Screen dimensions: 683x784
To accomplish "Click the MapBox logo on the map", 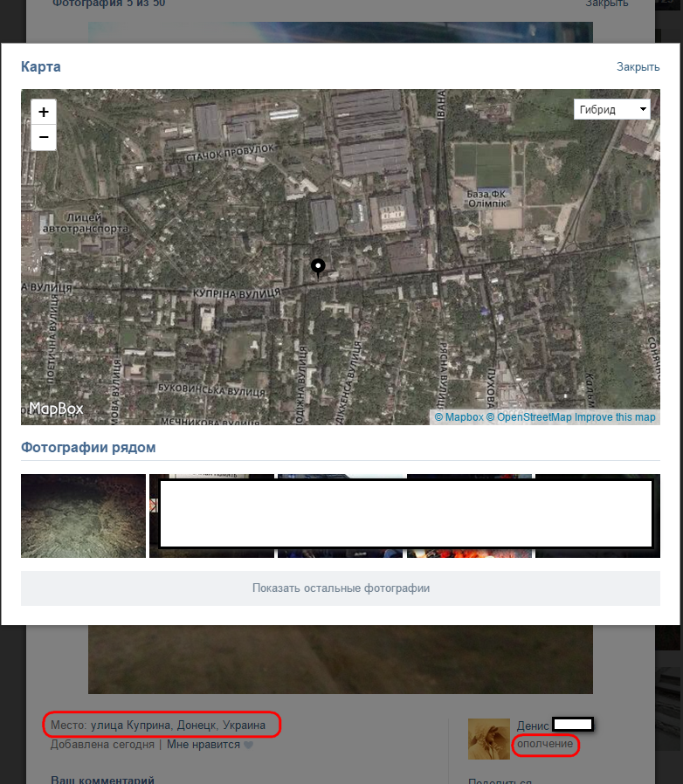I will point(56,409).
